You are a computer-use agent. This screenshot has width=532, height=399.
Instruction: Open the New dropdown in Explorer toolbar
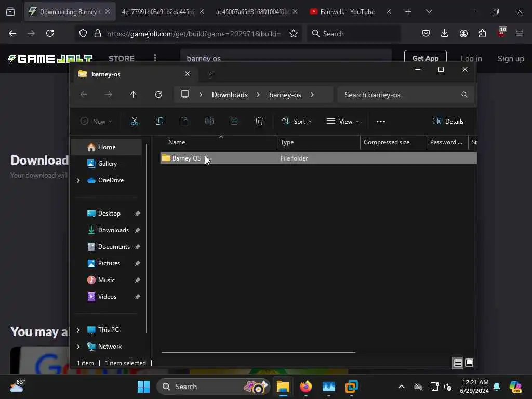tap(96, 121)
